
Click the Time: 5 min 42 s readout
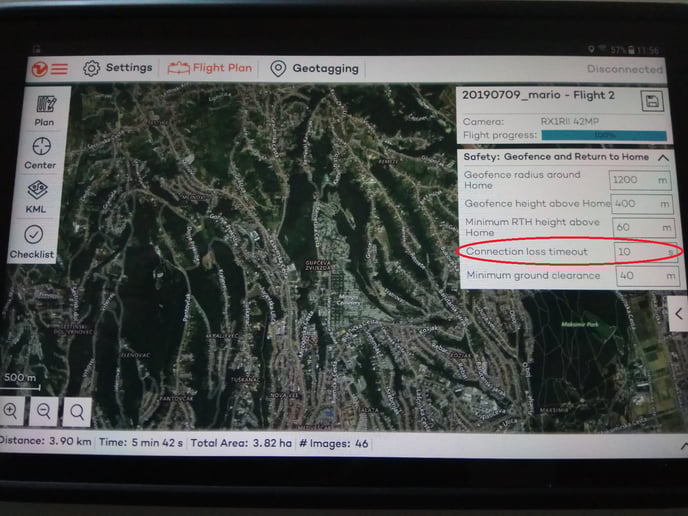point(141,442)
